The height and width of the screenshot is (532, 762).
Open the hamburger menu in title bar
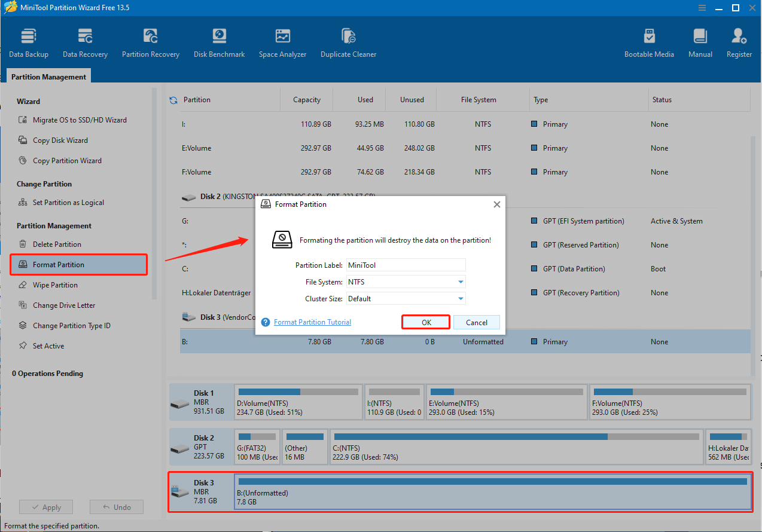click(702, 8)
